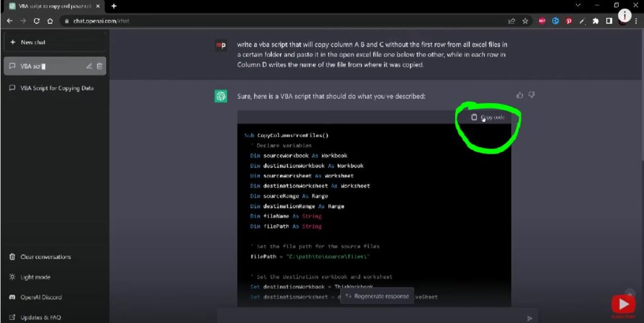Click the Copy code button
The image size is (644, 323).
[x=488, y=118]
